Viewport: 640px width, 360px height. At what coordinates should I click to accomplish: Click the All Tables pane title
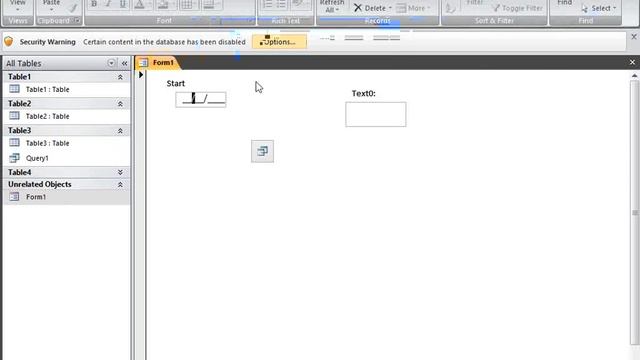pos(24,63)
